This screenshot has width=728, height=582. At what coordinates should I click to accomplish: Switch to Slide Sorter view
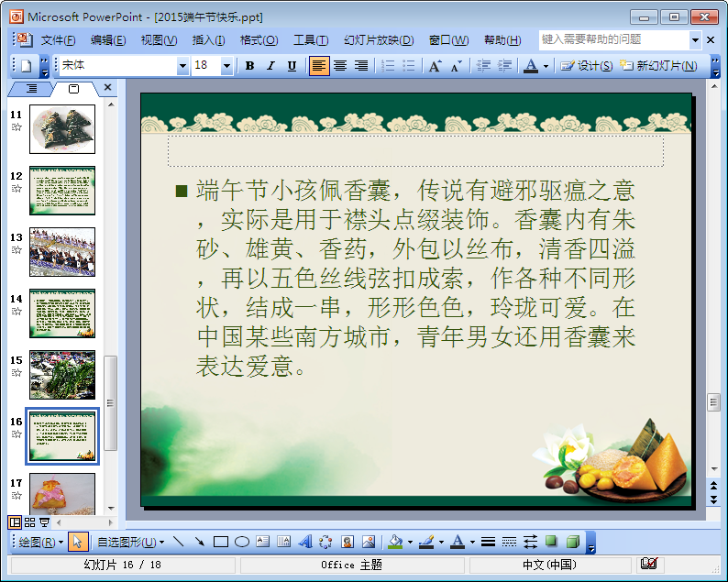tap(29, 522)
